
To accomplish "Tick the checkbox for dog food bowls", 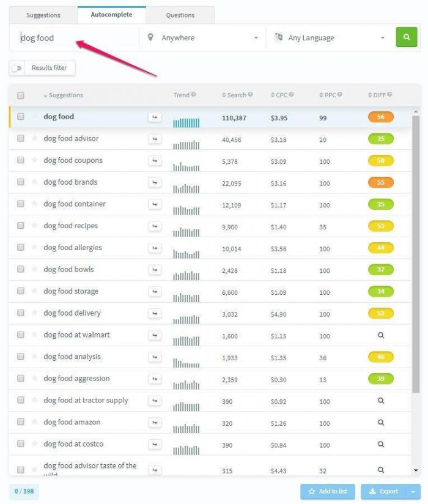I will point(21,269).
